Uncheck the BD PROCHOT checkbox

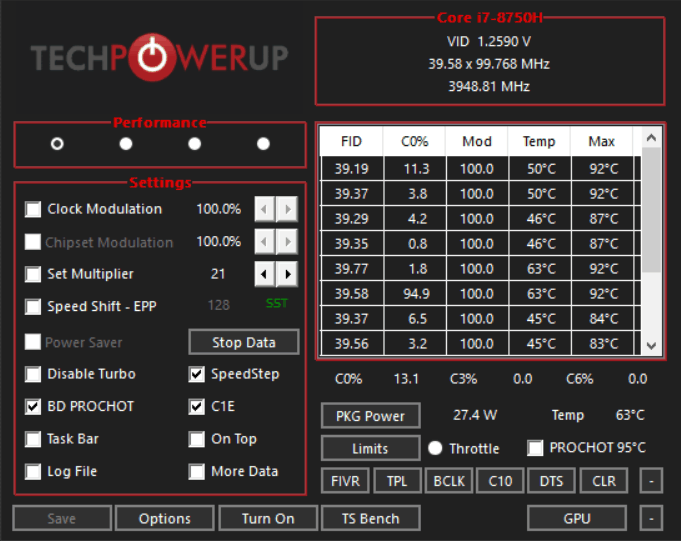tap(34, 407)
